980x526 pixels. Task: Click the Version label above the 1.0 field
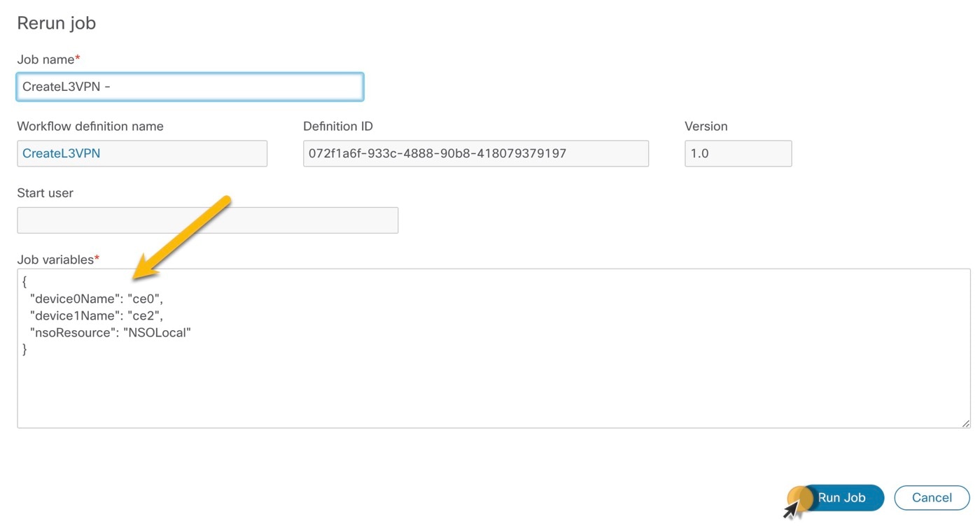coord(706,126)
